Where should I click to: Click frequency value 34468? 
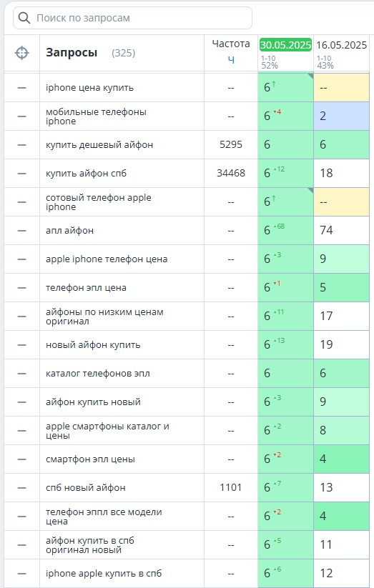tap(231, 173)
